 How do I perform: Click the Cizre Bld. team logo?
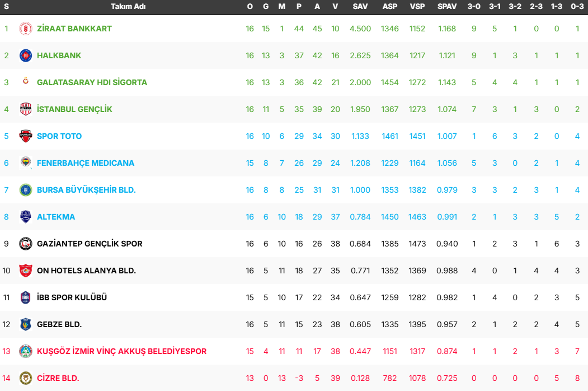(26, 378)
